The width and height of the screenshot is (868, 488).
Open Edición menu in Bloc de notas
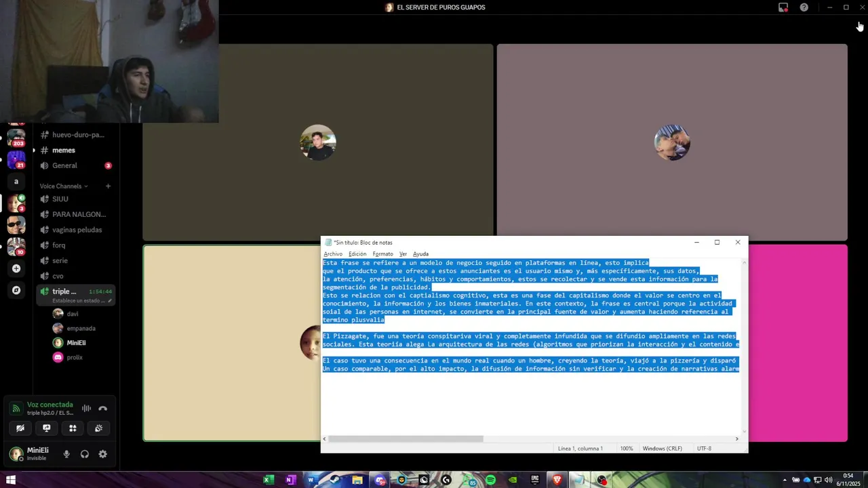coord(357,254)
